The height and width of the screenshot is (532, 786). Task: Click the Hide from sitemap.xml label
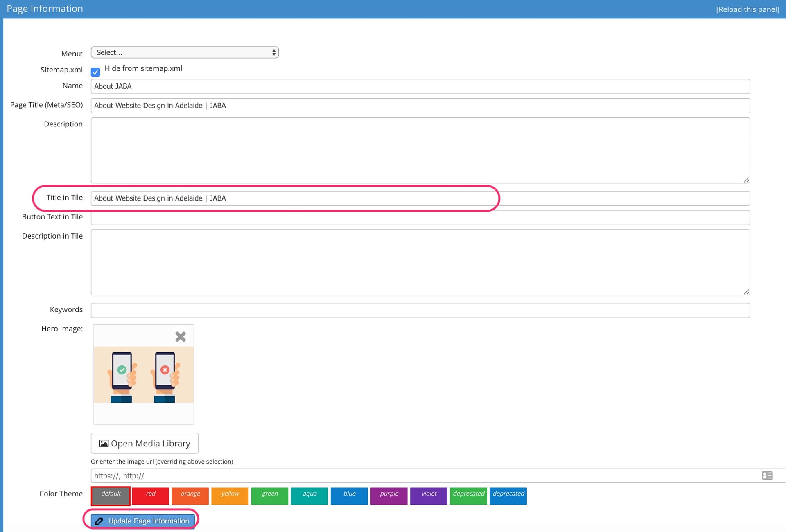point(143,68)
